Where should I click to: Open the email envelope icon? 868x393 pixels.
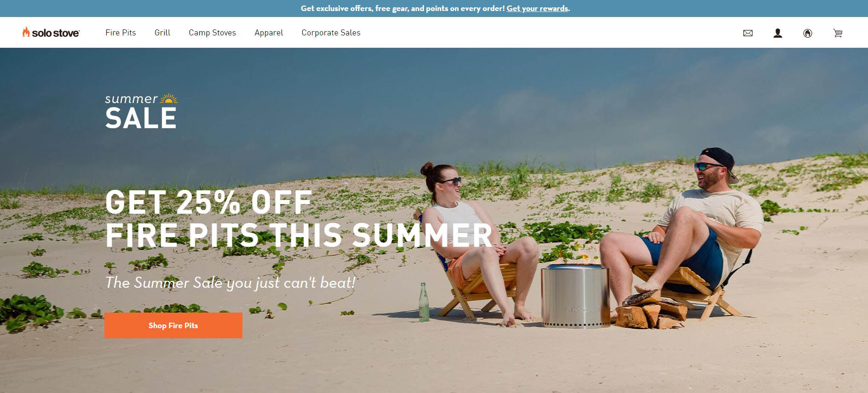pyautogui.click(x=748, y=33)
